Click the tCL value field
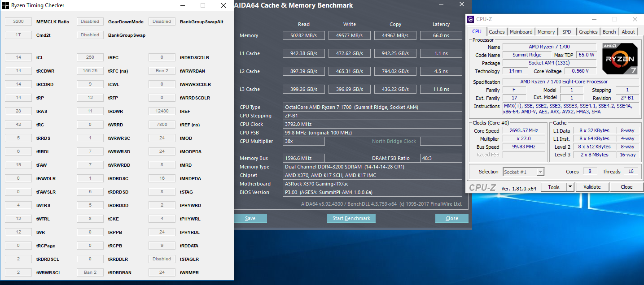This screenshot has width=644, height=285. coord(18,57)
